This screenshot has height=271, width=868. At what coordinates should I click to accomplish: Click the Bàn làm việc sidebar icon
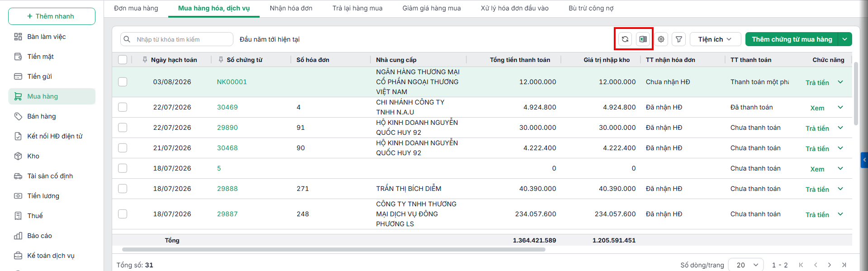[18, 37]
